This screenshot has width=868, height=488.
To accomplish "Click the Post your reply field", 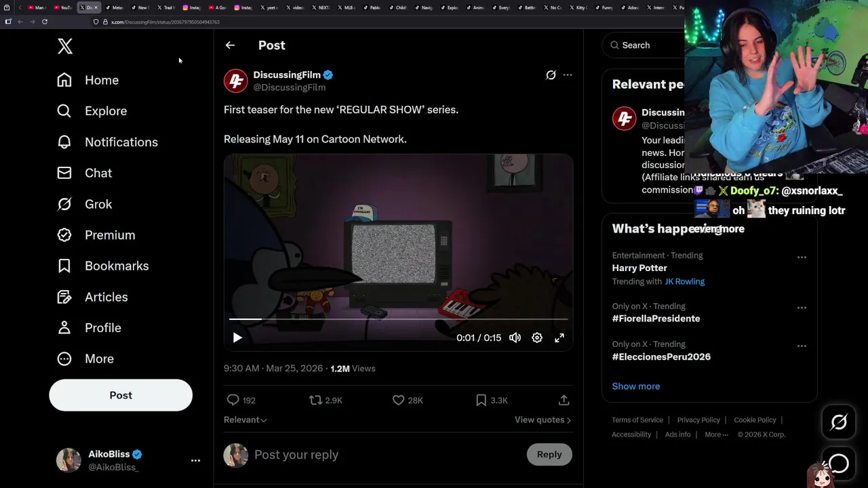I will coord(387,455).
